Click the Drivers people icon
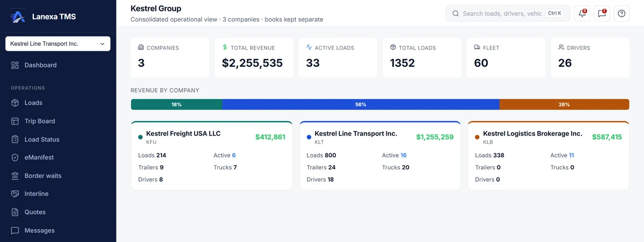644x242 pixels. [561, 47]
